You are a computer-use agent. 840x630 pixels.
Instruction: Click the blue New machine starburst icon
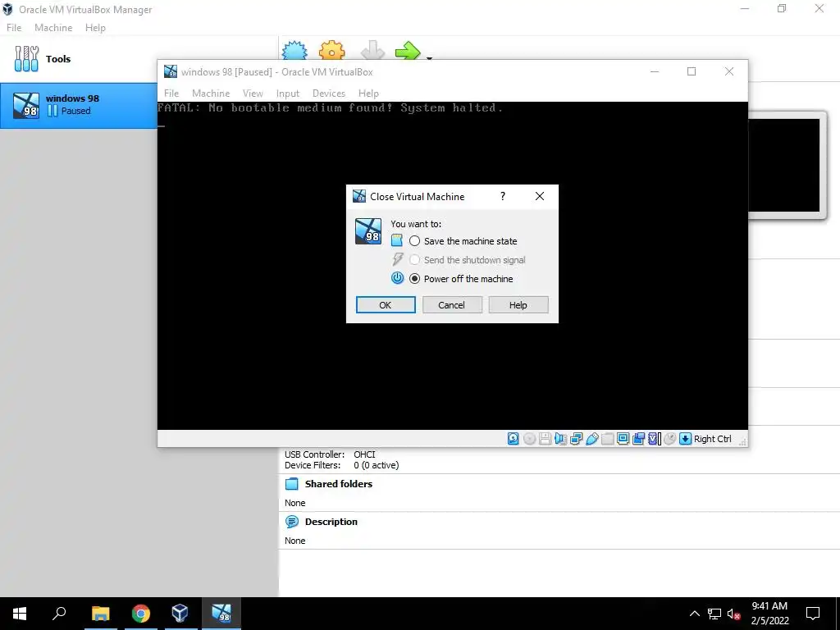(x=294, y=50)
